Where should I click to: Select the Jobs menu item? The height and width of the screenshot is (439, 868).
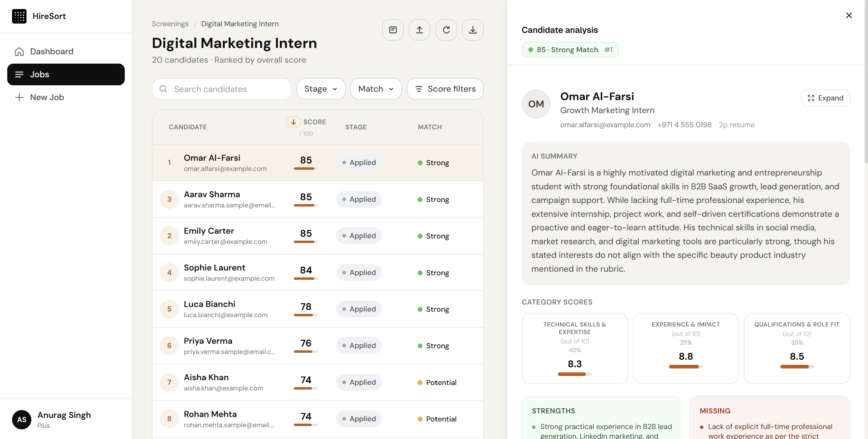pyautogui.click(x=66, y=74)
